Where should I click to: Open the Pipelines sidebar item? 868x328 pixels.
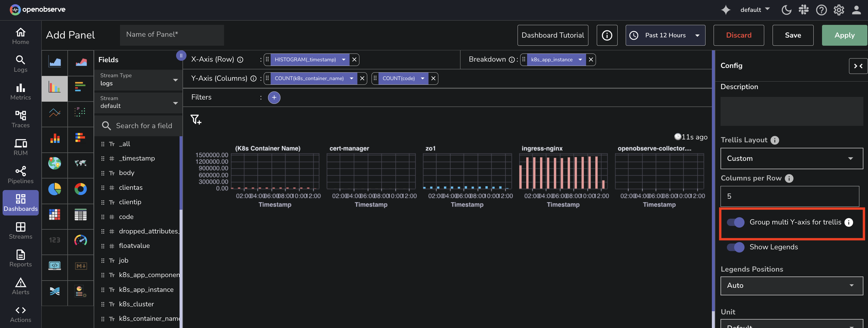pyautogui.click(x=21, y=175)
